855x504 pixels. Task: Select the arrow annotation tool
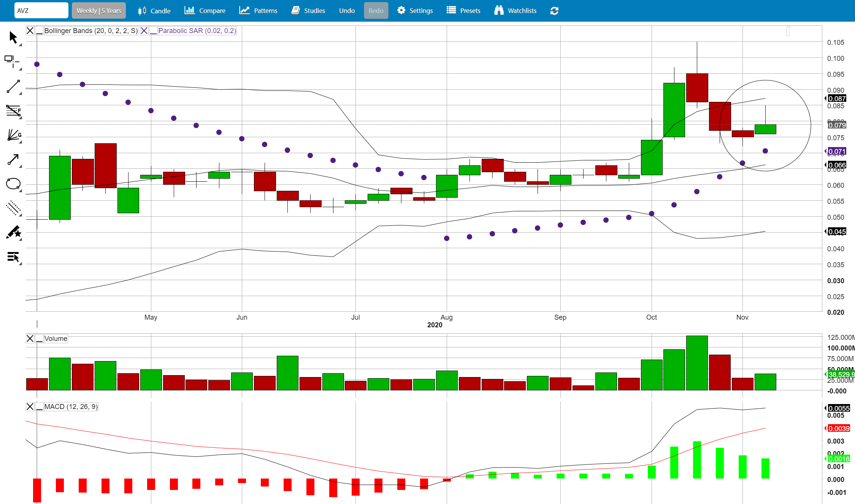pos(13,160)
